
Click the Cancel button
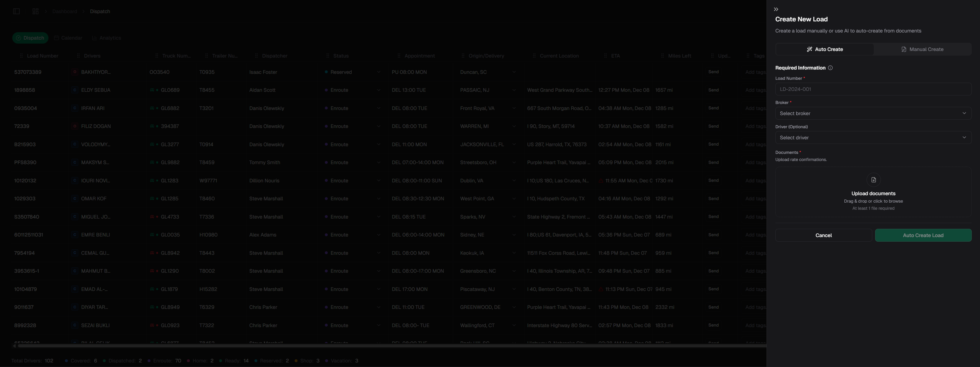coord(823,235)
